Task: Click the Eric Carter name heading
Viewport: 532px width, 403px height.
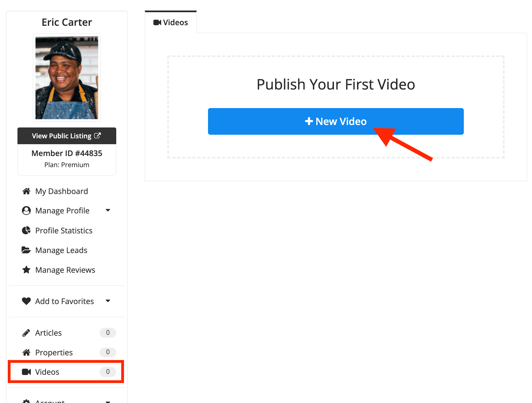Action: [x=67, y=22]
